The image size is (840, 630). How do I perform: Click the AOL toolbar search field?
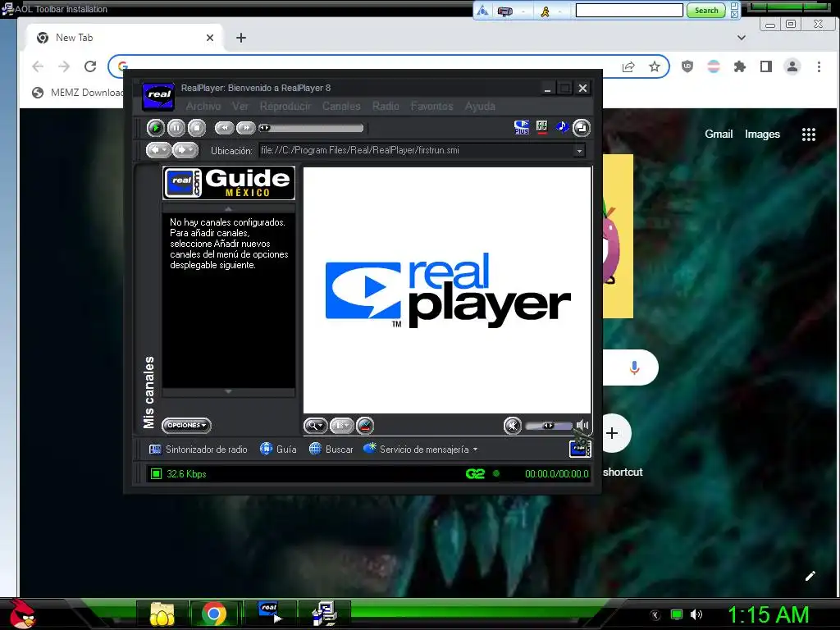[x=629, y=10]
